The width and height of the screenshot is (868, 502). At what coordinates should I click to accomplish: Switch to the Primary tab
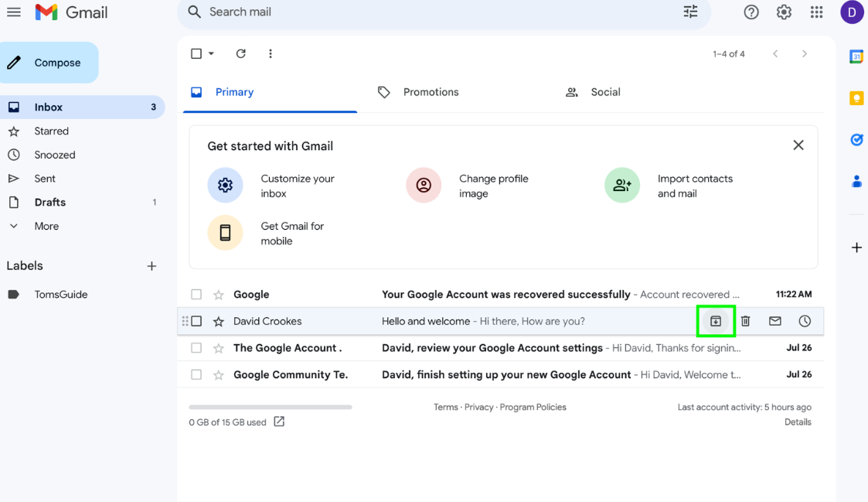(271, 92)
